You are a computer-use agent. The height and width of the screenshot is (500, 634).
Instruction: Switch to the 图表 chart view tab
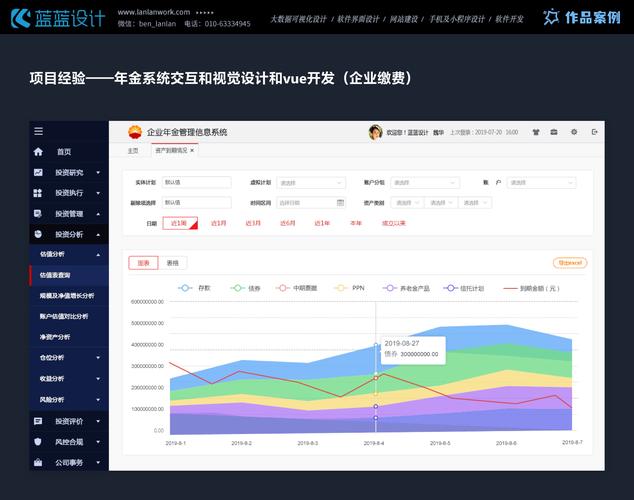pyautogui.click(x=144, y=263)
